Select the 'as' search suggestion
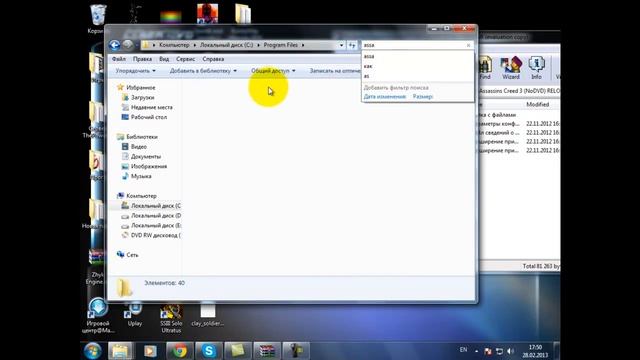640x360 pixels. click(x=418, y=76)
